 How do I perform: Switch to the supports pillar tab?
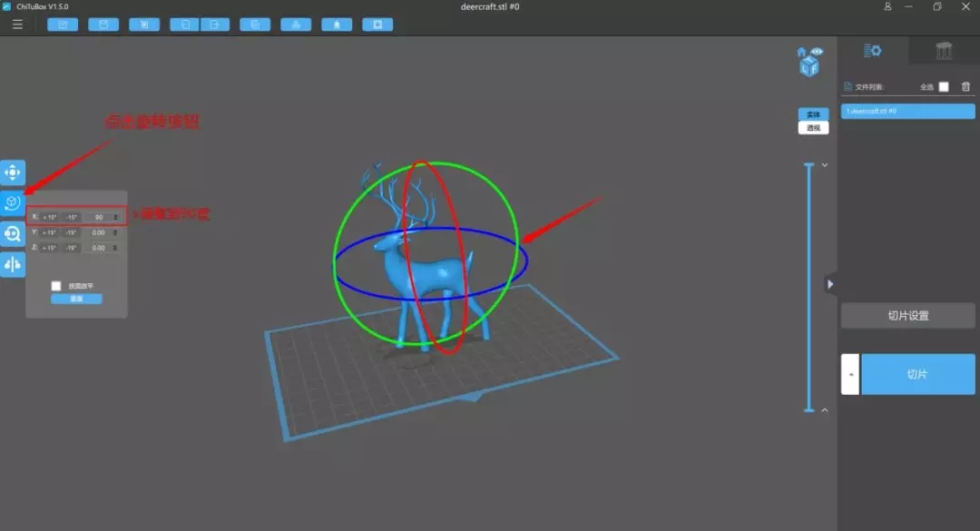[944, 51]
